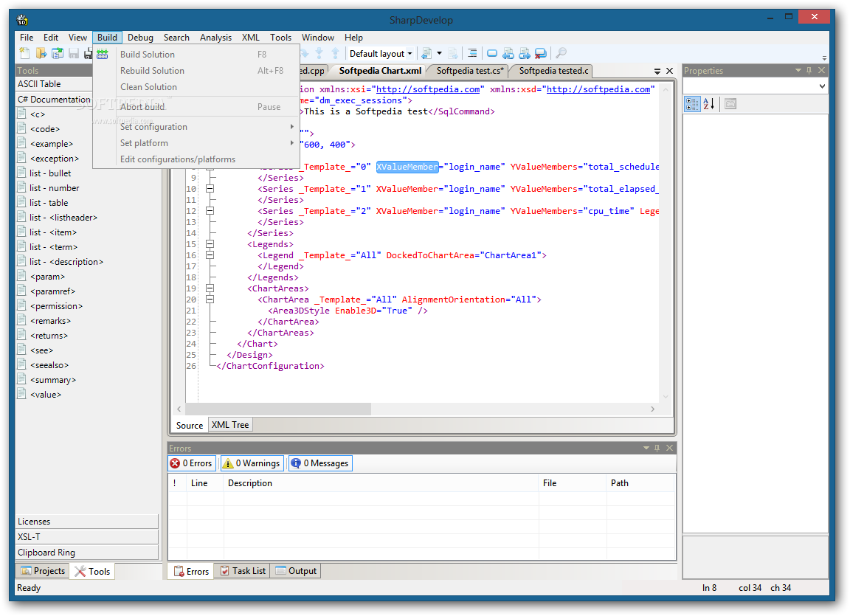Expand the ASCII Table tools section
The height and width of the screenshot is (616, 850).
[54, 84]
